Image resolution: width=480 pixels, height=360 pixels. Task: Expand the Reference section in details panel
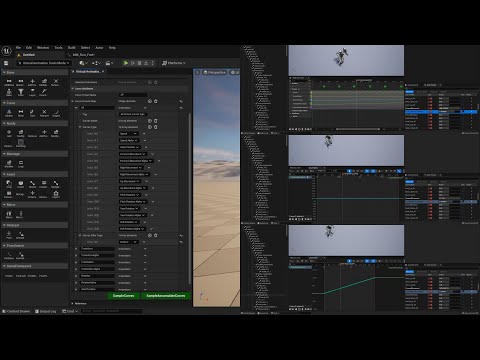(72, 303)
